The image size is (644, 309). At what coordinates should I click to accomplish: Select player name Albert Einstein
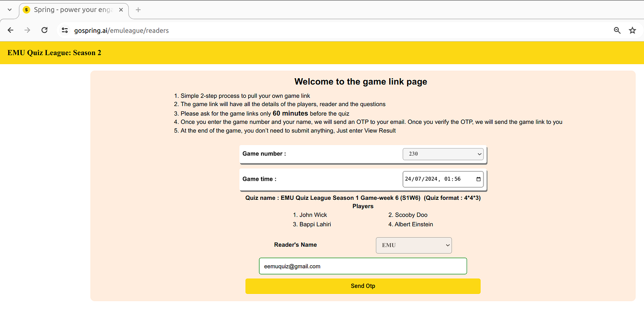pos(414,224)
